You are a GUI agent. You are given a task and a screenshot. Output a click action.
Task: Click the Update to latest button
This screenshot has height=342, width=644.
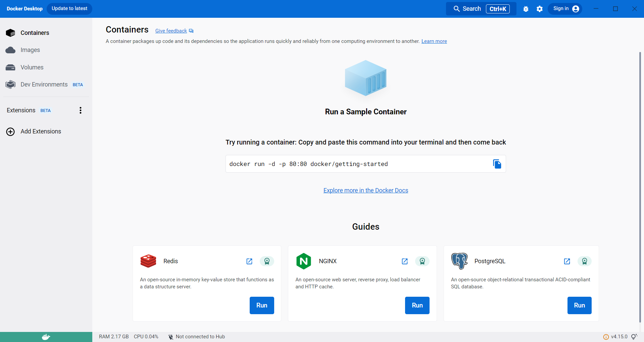(69, 8)
